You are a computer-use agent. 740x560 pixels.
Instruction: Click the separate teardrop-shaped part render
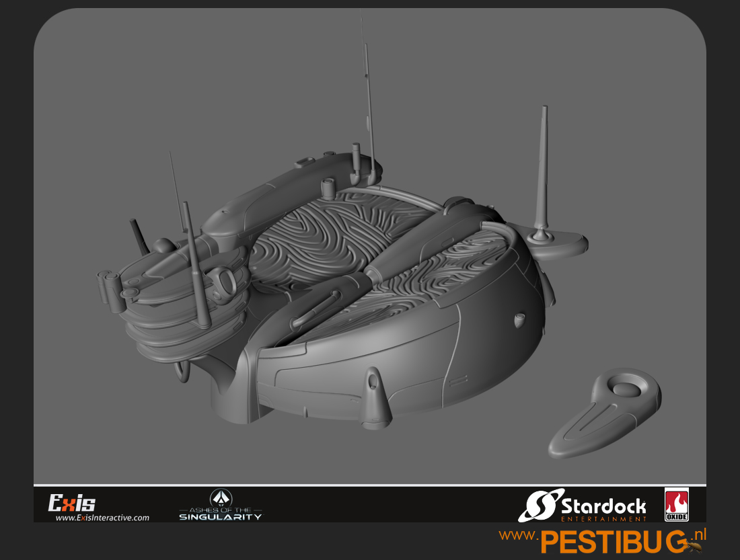(605, 413)
